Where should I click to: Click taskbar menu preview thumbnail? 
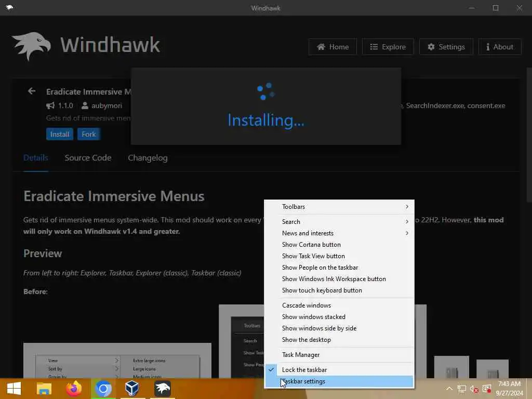click(x=242, y=341)
